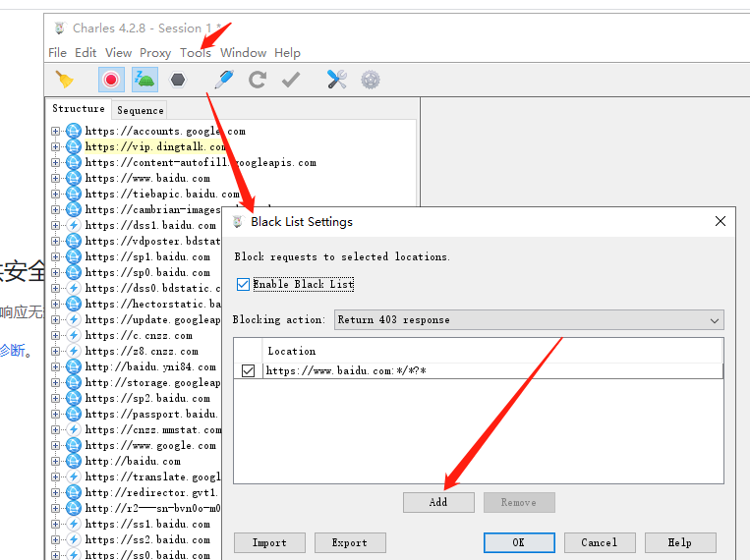Click lightning icon beside c.cnzz.com
The height and width of the screenshot is (560, 750).
pos(73,335)
